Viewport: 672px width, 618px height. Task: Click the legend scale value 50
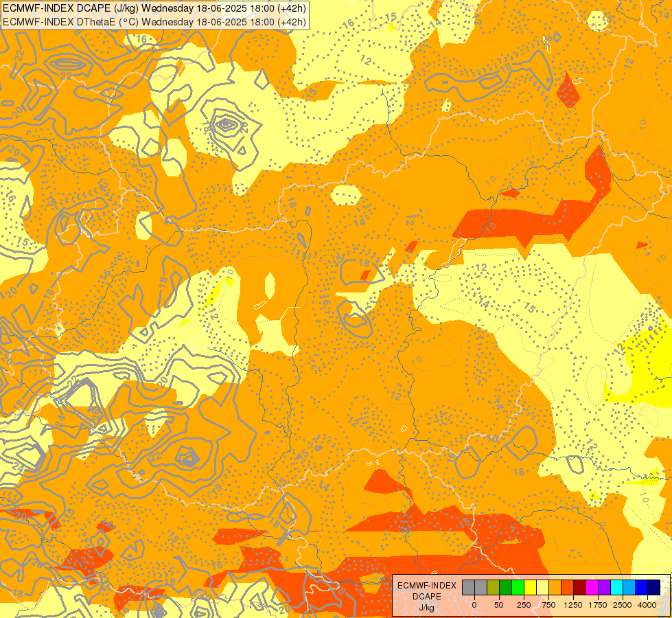coord(499,605)
